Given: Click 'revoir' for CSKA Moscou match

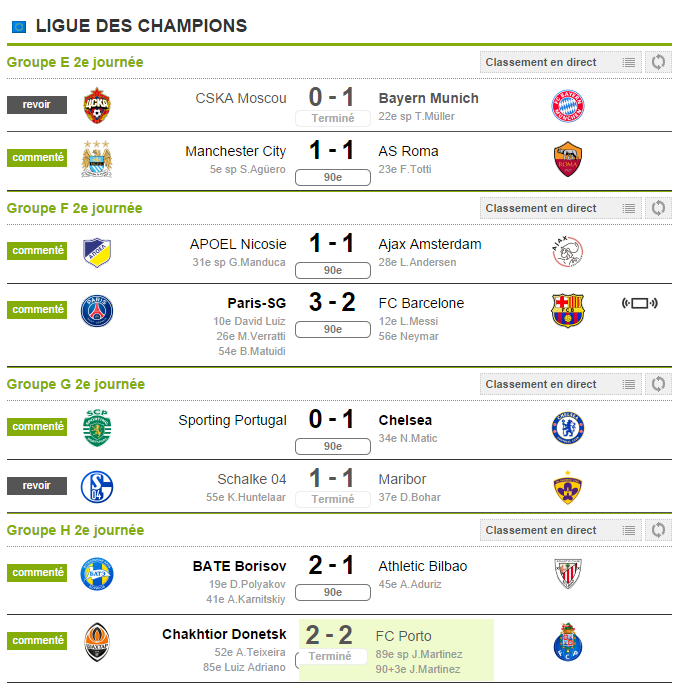Looking at the screenshot, I should coord(37,104).
